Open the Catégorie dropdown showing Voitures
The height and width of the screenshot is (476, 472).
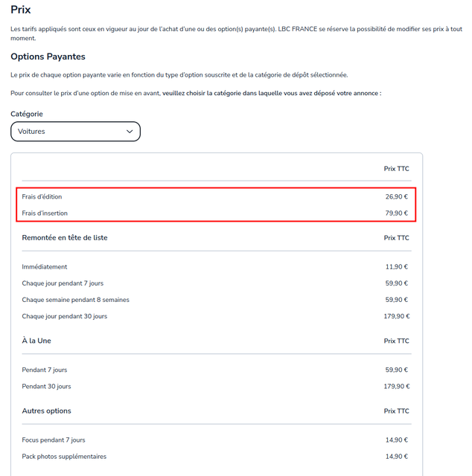click(x=75, y=132)
